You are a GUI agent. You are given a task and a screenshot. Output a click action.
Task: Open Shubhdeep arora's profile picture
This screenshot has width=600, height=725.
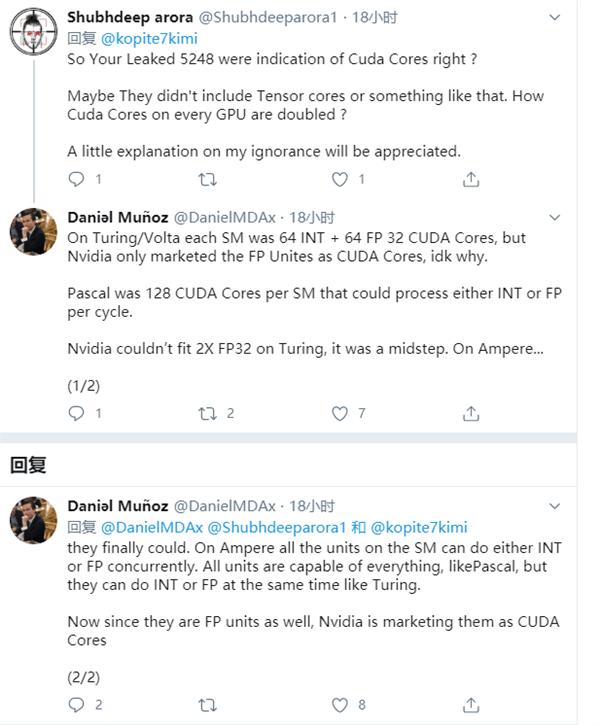click(33, 32)
